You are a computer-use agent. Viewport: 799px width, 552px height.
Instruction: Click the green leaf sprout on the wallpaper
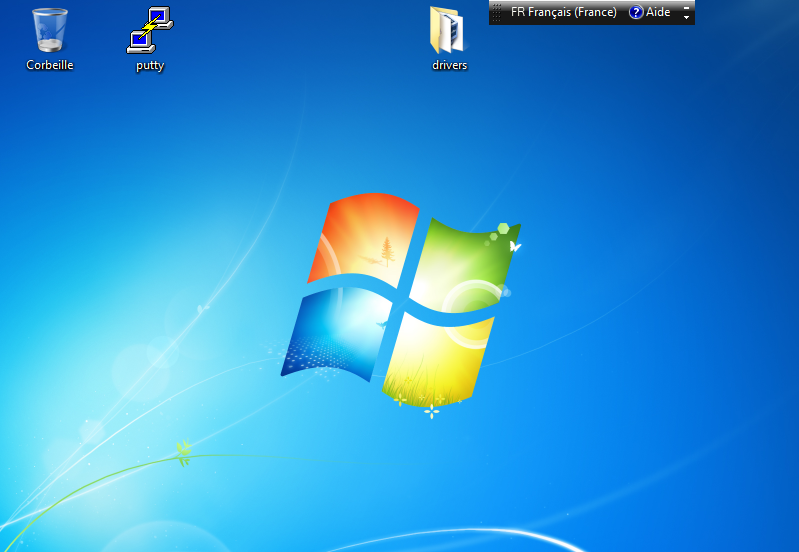click(x=183, y=453)
